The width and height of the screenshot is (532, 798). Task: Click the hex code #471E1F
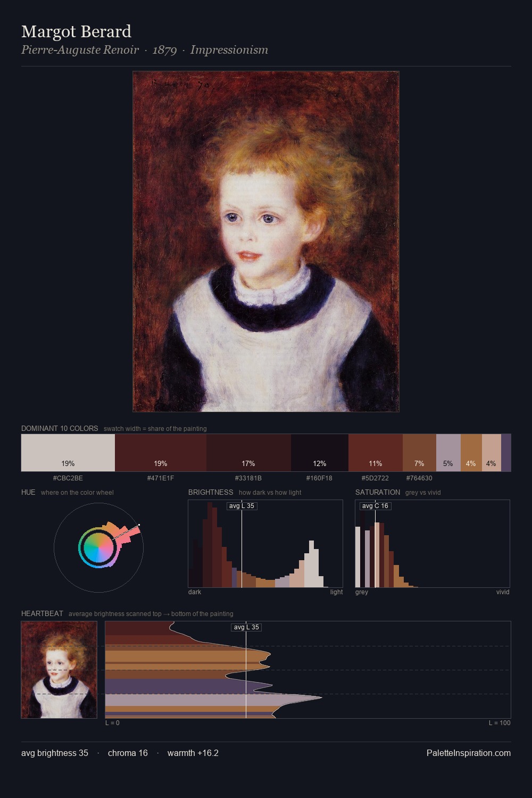[x=161, y=478]
